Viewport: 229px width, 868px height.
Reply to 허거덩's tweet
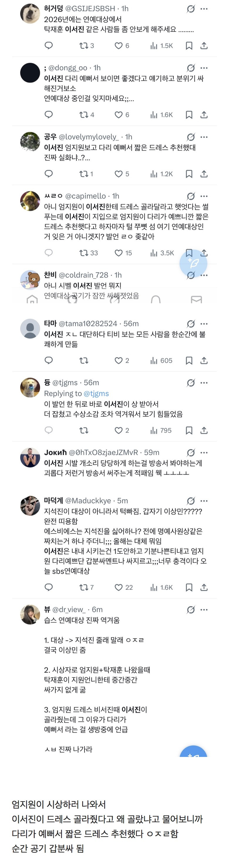point(49,46)
